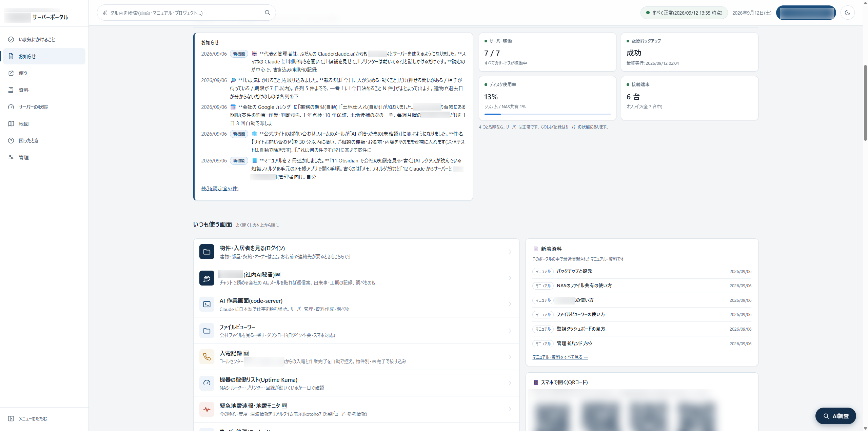Click the QR icon beside スマホで開く
868x431 pixels.
[536, 382]
